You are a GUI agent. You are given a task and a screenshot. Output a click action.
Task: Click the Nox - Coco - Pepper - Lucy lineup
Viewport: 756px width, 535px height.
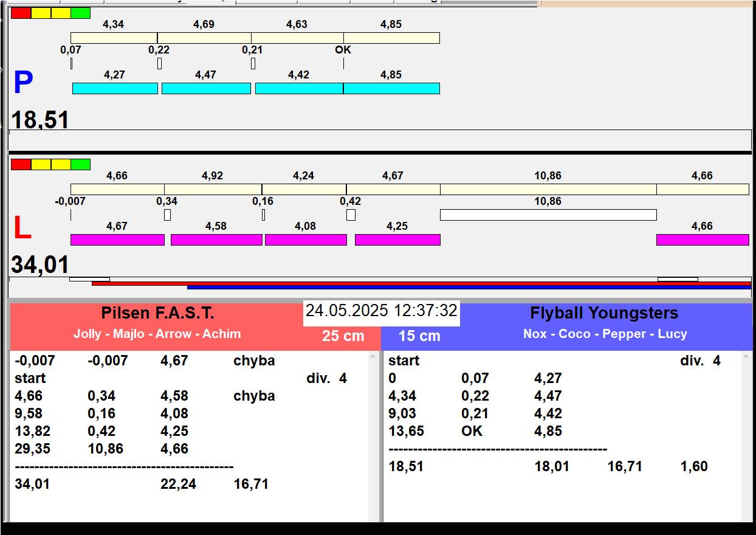point(605,334)
